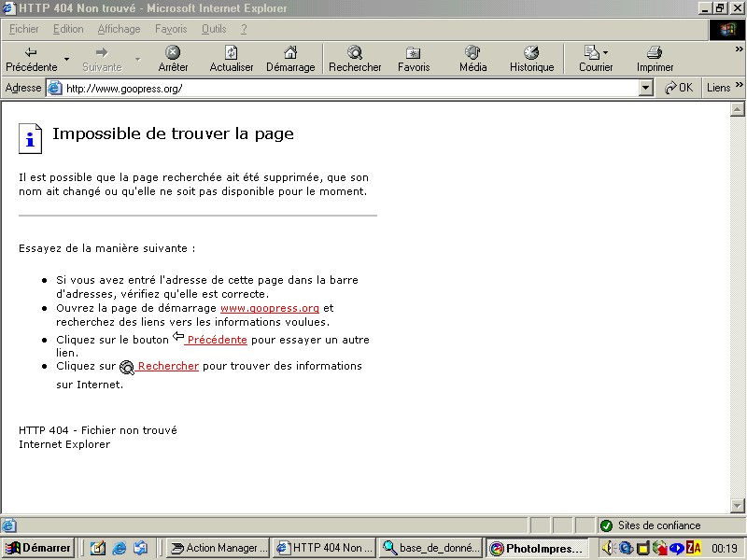Click the IE page icon in status bar

pyautogui.click(x=8, y=525)
